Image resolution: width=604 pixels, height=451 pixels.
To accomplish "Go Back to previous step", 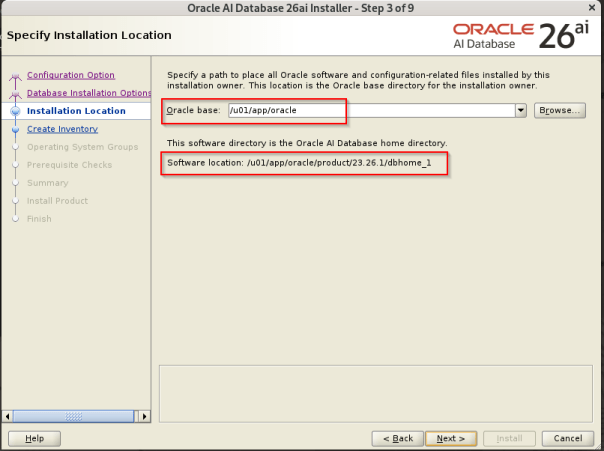I will (x=397, y=438).
